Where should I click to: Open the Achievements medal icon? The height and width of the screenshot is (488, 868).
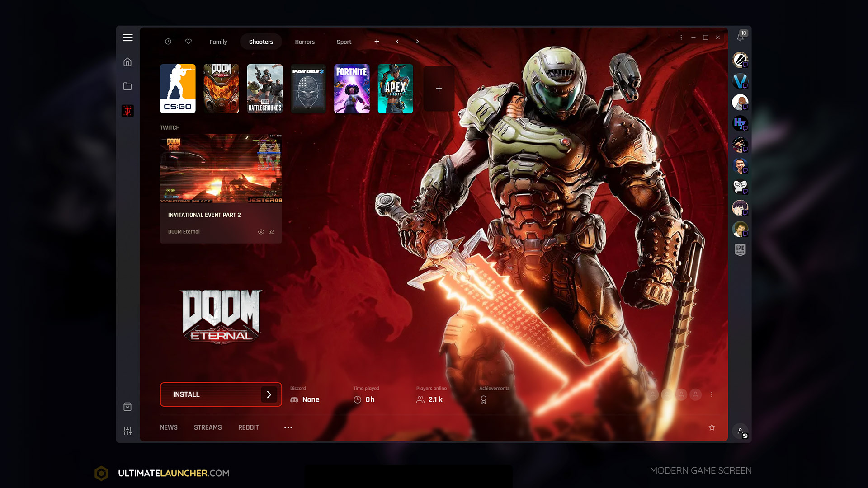pos(484,399)
